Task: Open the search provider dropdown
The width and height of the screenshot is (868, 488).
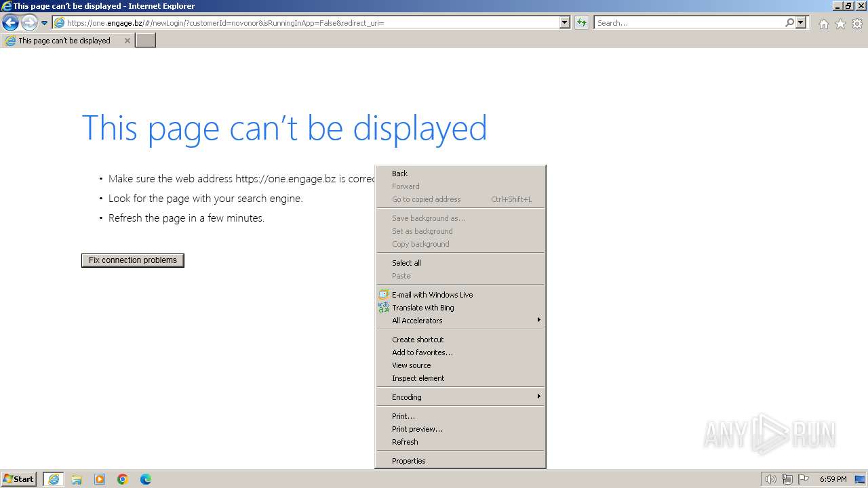Action: tap(802, 22)
